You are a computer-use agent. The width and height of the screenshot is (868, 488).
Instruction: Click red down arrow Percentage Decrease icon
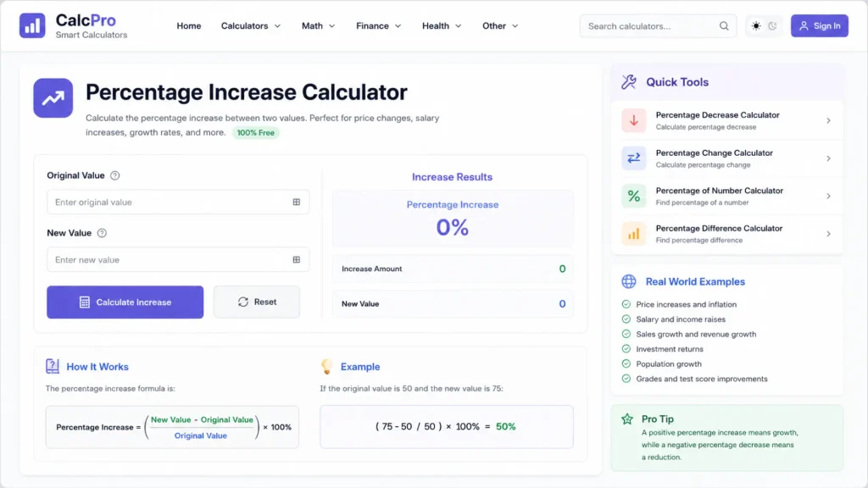point(633,120)
